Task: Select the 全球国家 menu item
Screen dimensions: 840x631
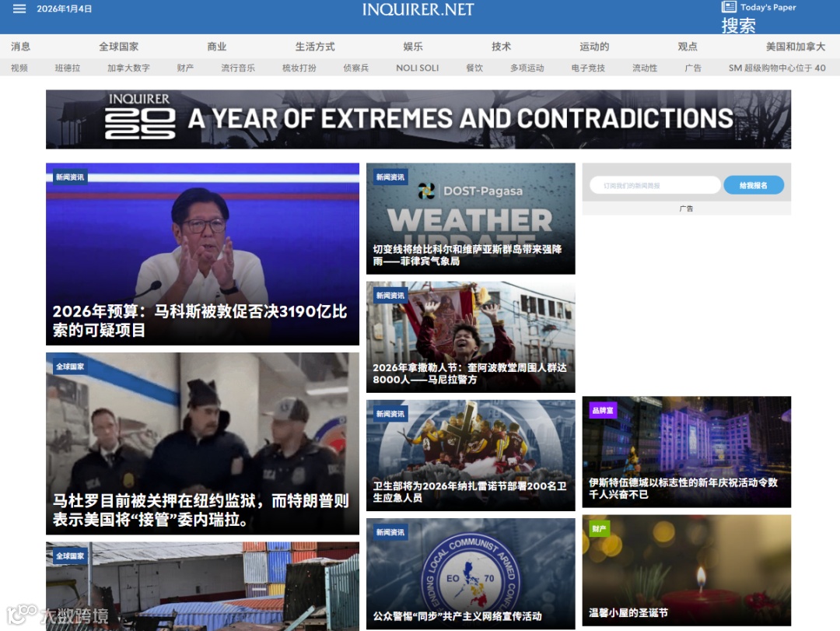Action: click(x=118, y=47)
